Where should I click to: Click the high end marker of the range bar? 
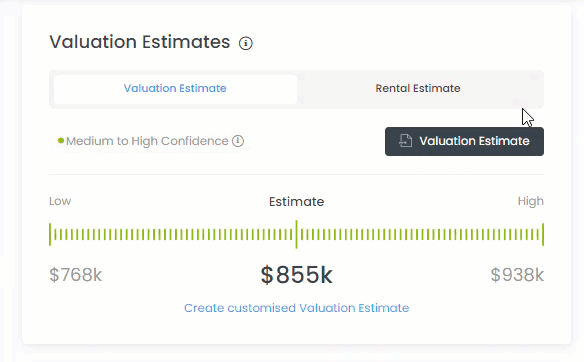click(x=543, y=234)
